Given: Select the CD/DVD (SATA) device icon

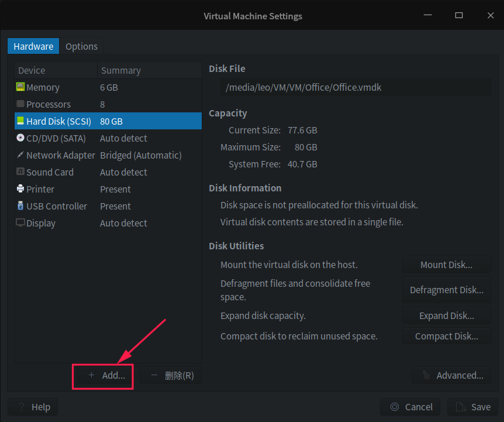Looking at the screenshot, I should pos(20,138).
